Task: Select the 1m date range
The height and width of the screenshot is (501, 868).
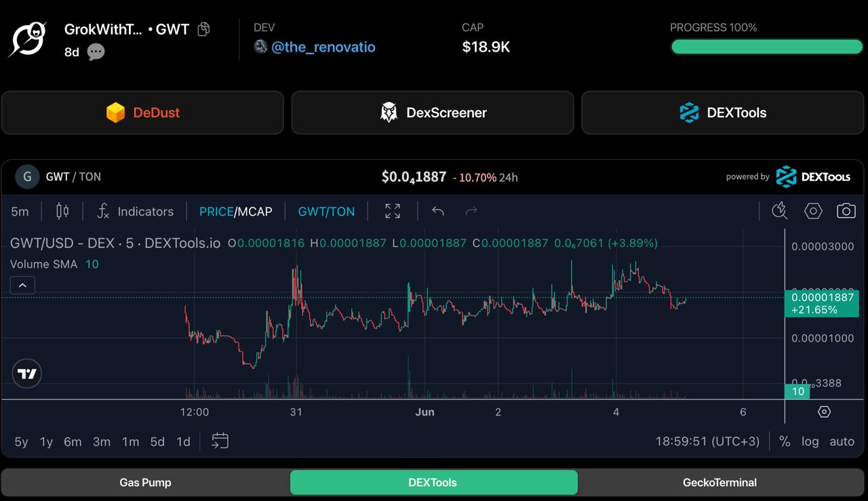Action: coord(130,442)
